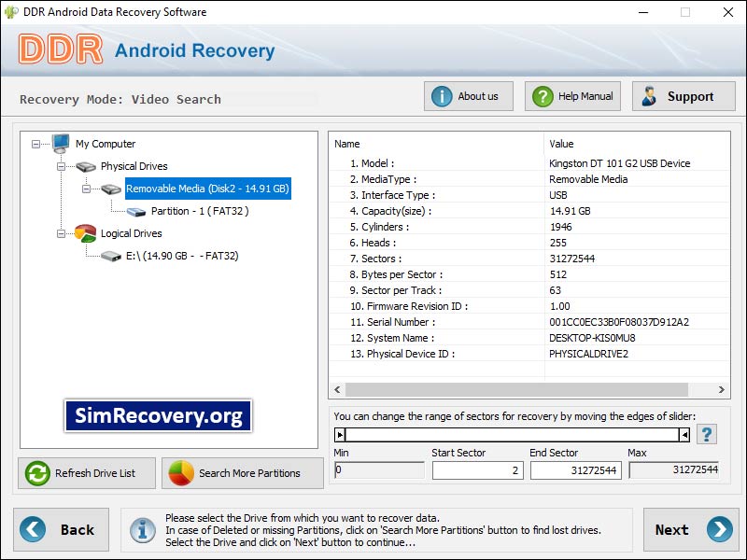
Task: Open the Support button
Action: coord(684,96)
